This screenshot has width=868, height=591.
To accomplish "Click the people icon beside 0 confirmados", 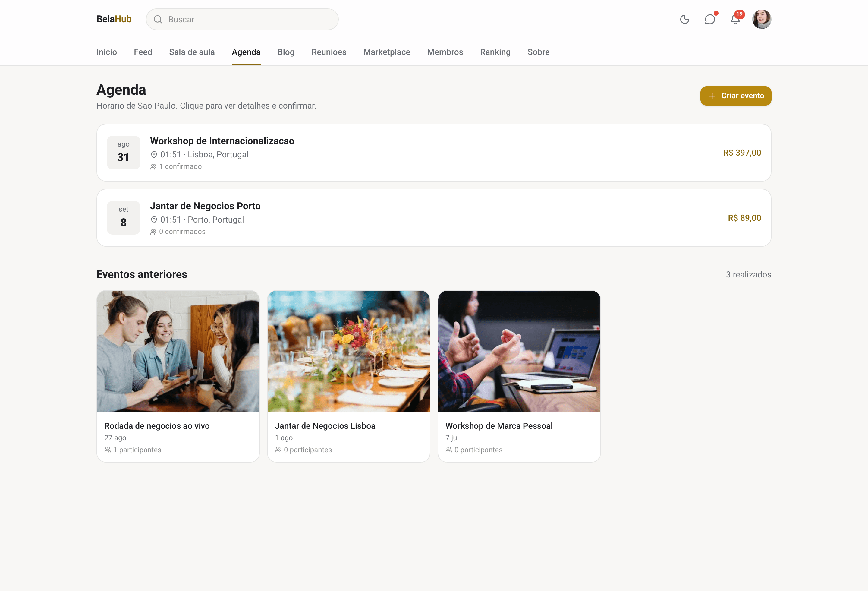I will [153, 232].
